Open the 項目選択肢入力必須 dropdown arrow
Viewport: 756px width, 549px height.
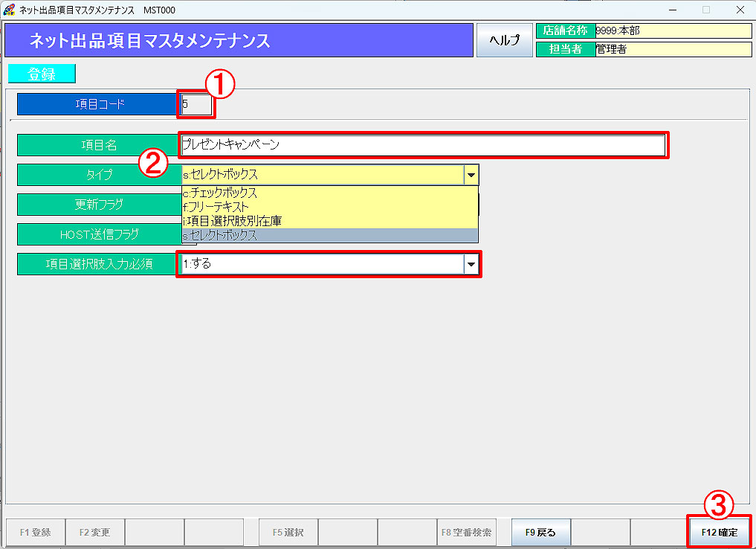click(471, 264)
